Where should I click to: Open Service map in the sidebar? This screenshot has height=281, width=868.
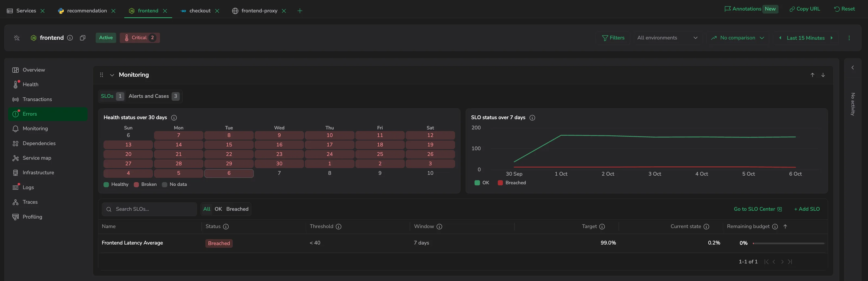pos(48,158)
